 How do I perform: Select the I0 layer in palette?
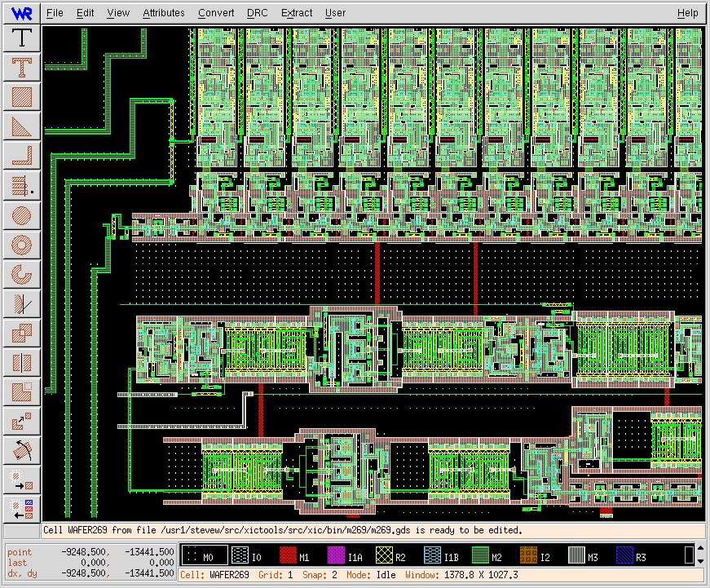tap(247, 555)
